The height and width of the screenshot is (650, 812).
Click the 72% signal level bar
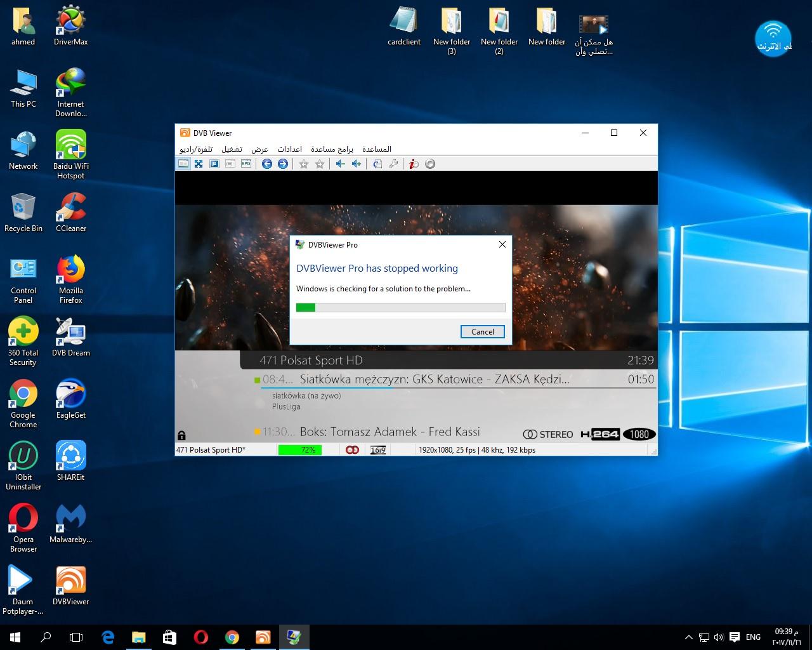pyautogui.click(x=300, y=450)
